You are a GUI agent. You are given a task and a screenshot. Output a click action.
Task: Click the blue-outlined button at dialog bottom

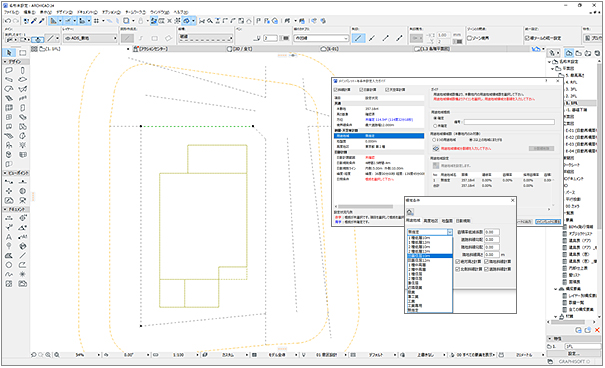(548, 222)
